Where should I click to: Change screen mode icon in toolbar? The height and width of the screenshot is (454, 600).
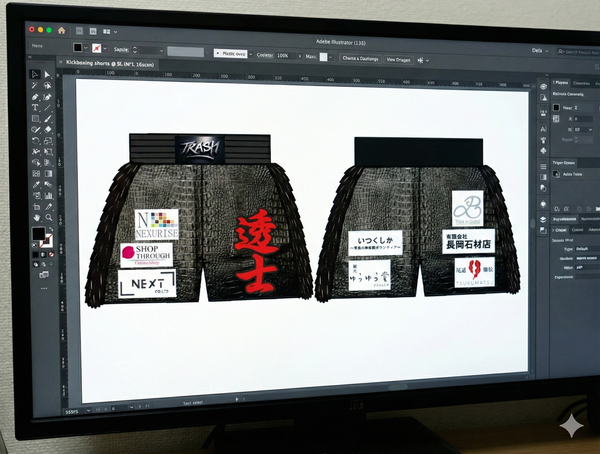(x=44, y=275)
